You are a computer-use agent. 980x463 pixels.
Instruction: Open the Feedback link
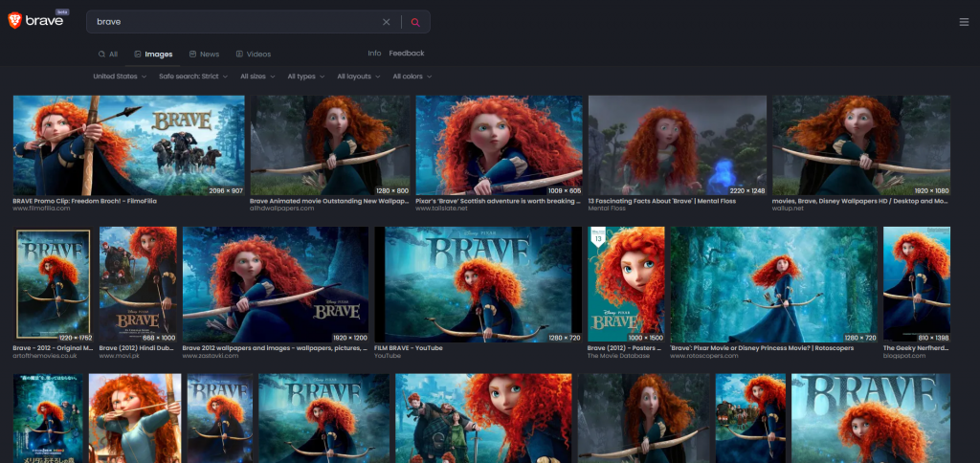click(406, 54)
